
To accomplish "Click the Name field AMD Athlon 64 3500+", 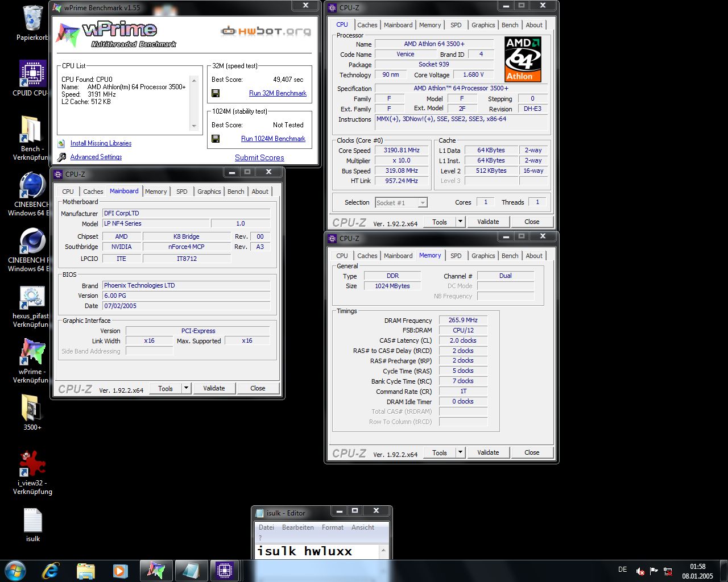I will click(434, 44).
